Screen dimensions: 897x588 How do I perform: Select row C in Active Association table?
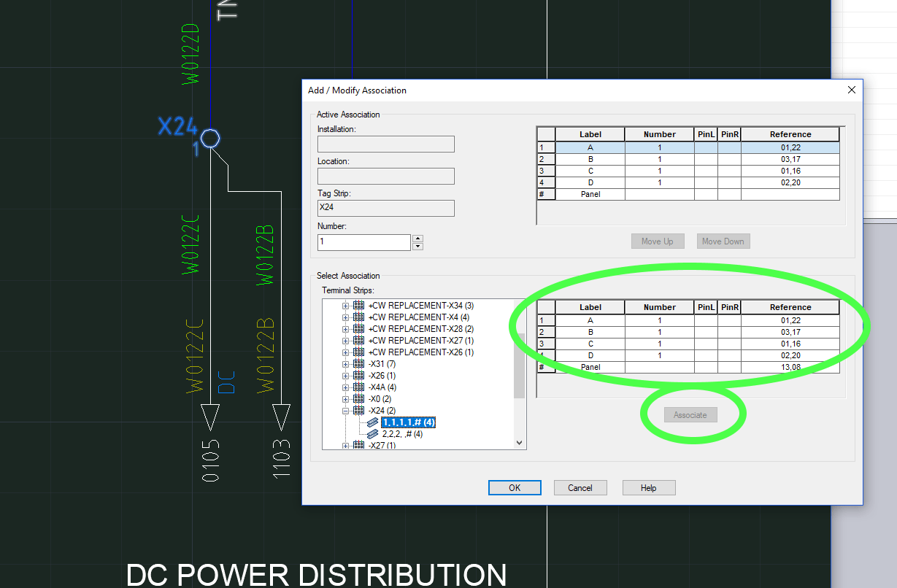click(x=688, y=171)
